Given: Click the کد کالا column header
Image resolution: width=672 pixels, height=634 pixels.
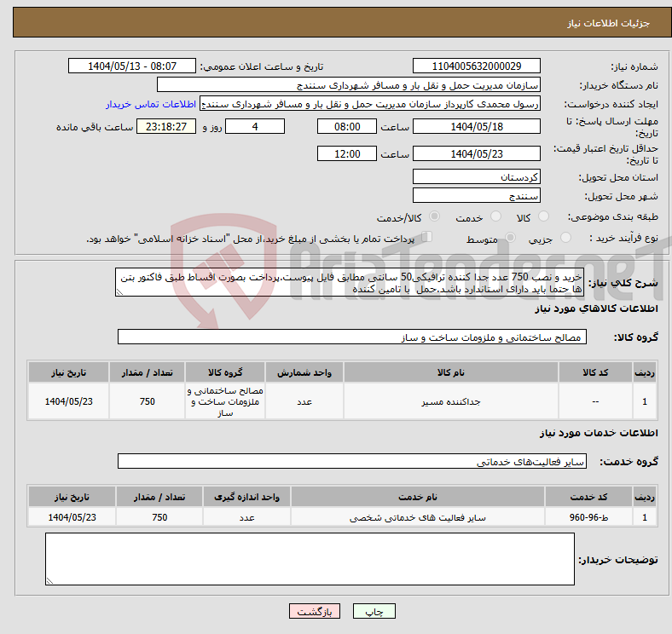Looking at the screenshot, I should [x=595, y=372].
